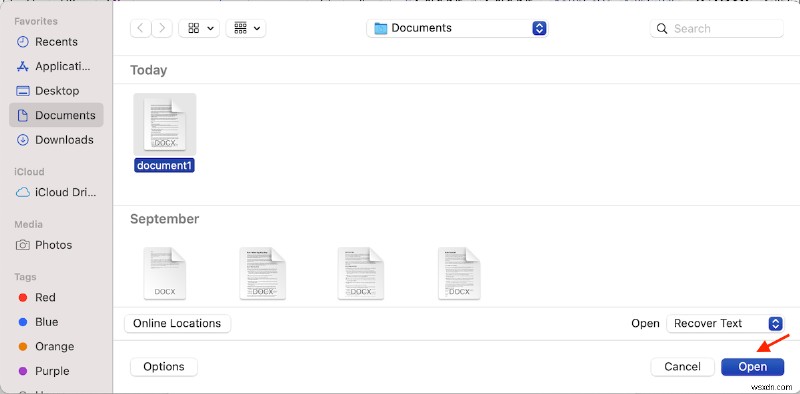Click the document1 file name label

(164, 165)
